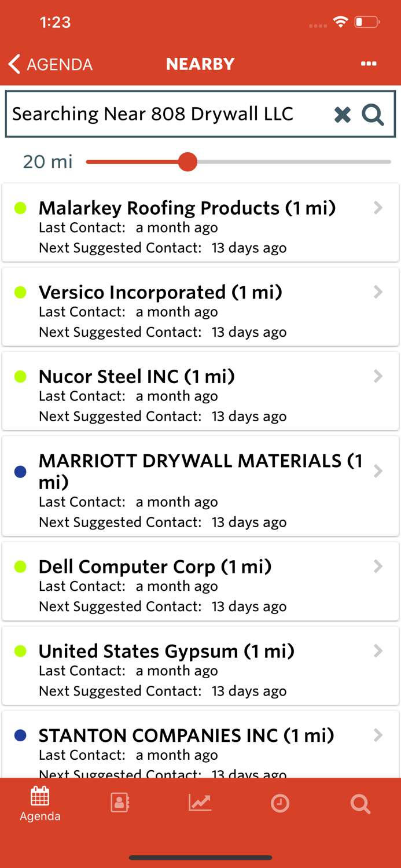Toggle the blue status dot for STANTON COMPANIES INC

pos(20,735)
